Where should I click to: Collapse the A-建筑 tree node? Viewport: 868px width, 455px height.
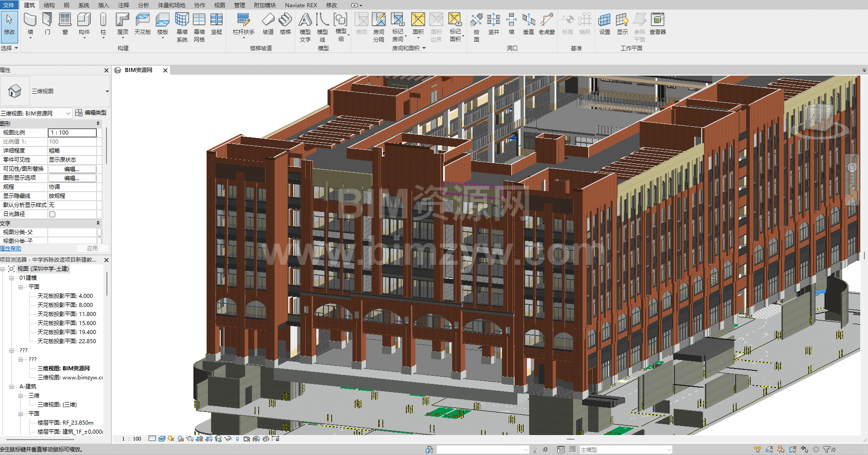point(12,387)
